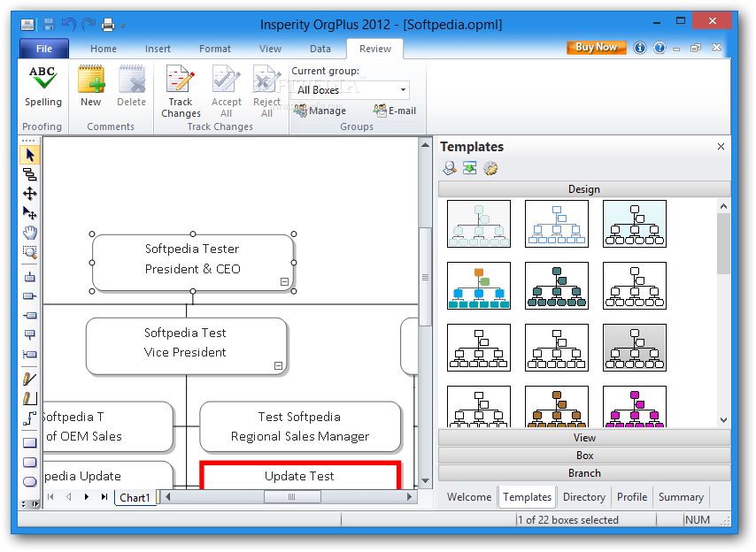Screen dimensions: 756x552
Task: Select the Test Softpedia Regional Sales Manager box
Action: coord(300,426)
